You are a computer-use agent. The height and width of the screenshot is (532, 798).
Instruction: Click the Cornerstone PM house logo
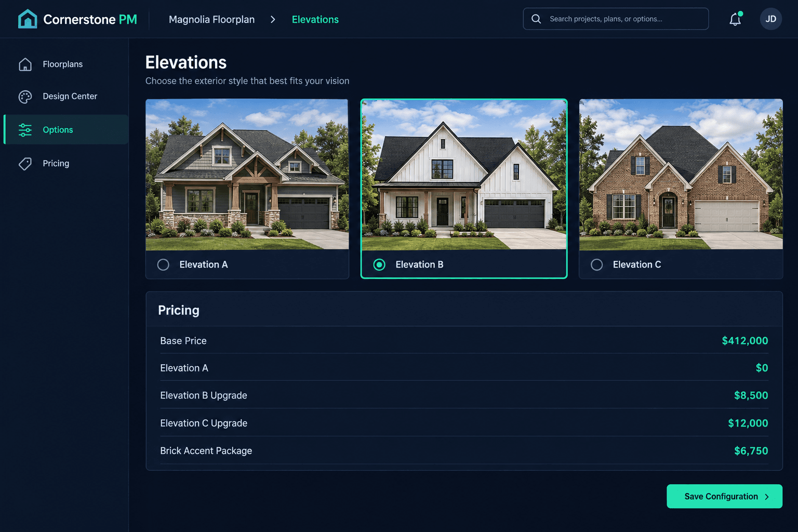tap(28, 19)
